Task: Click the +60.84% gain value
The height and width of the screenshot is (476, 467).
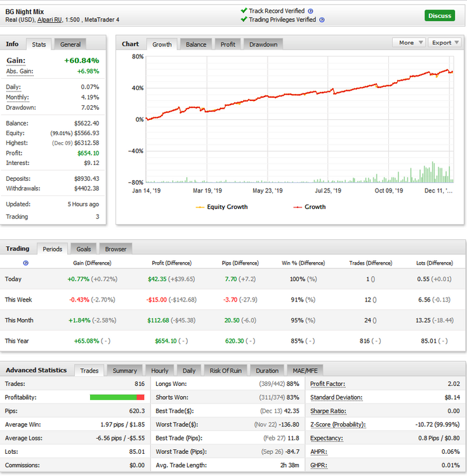Action: [x=82, y=61]
